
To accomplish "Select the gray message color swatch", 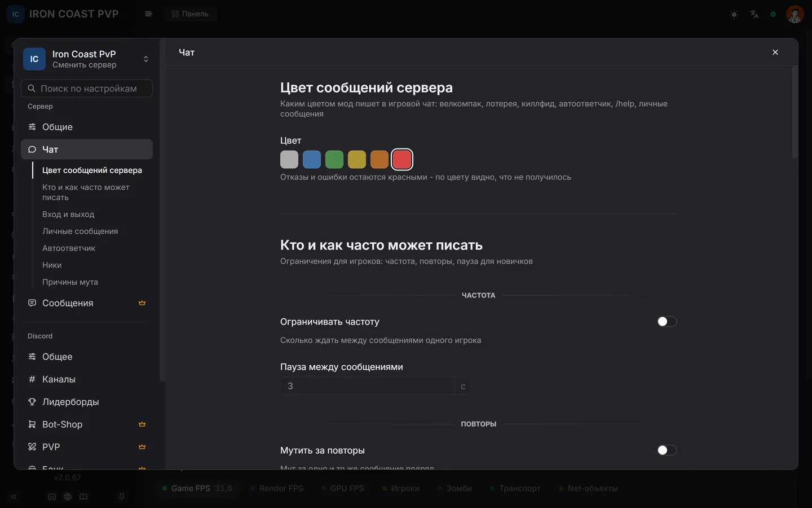I will [289, 159].
